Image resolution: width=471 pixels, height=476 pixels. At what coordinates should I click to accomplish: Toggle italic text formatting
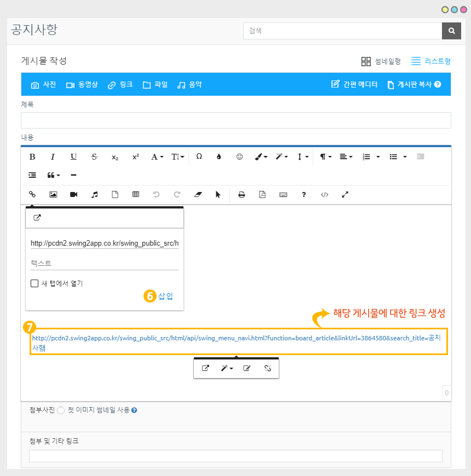click(x=53, y=156)
